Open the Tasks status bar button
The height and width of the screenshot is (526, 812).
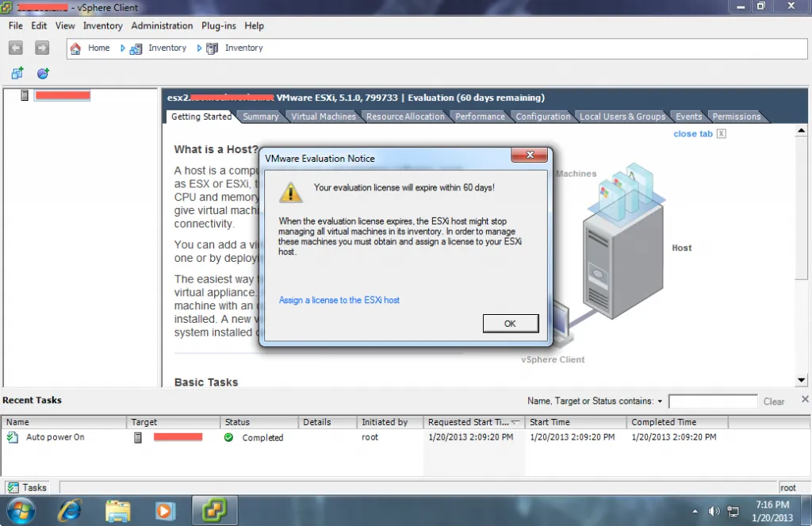point(28,488)
